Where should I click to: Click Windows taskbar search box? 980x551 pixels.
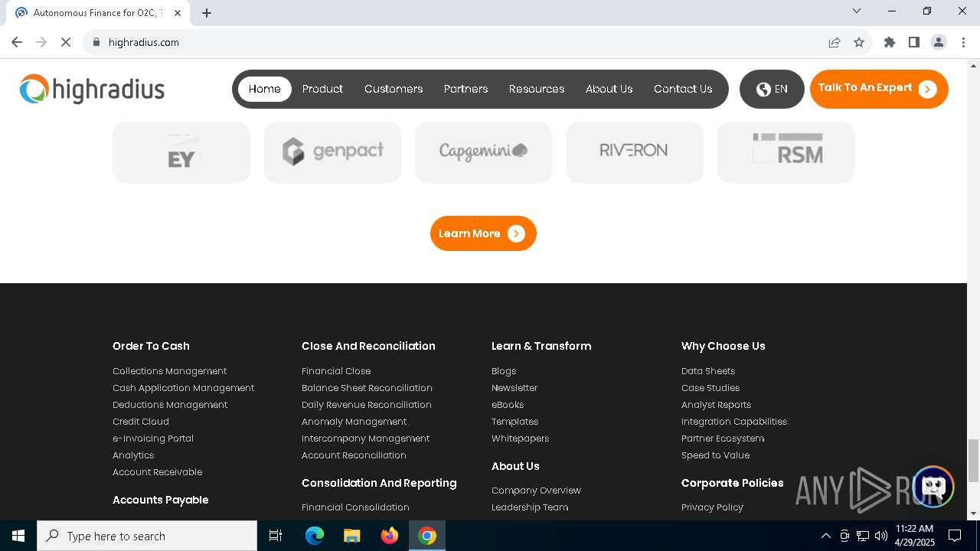point(147,536)
